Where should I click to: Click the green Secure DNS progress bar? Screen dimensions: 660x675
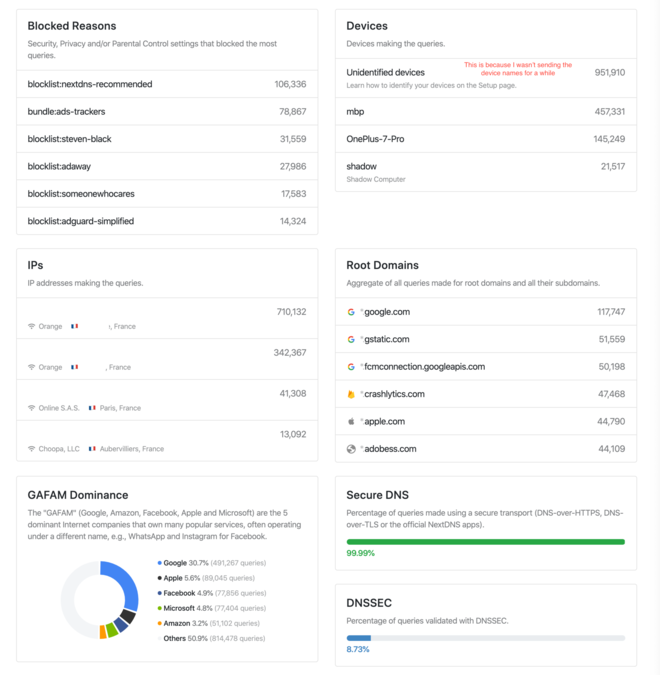pyautogui.click(x=485, y=542)
